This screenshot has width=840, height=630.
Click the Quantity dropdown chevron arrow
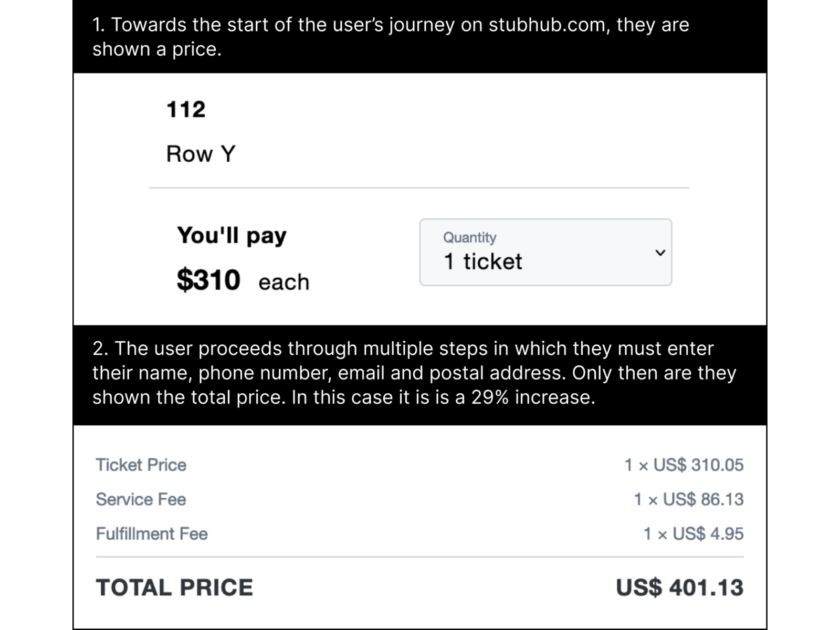(x=660, y=253)
